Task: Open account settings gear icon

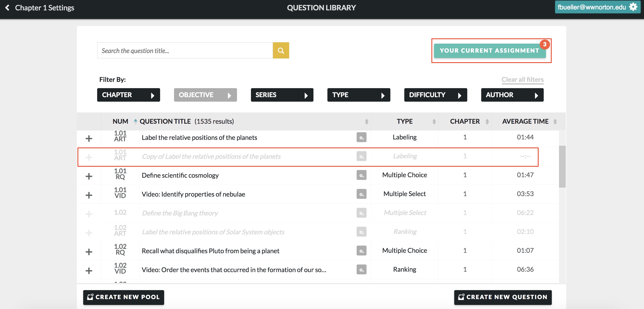Action: 633,7
